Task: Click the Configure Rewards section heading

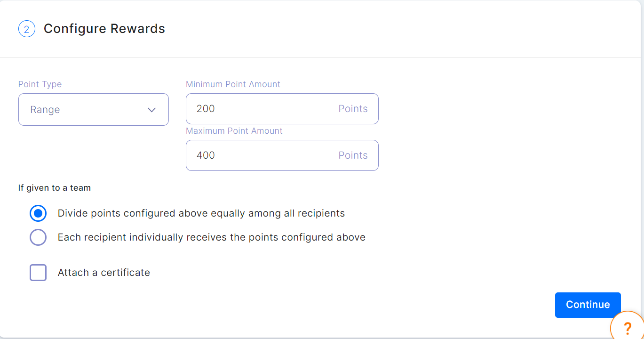Action: tap(104, 29)
